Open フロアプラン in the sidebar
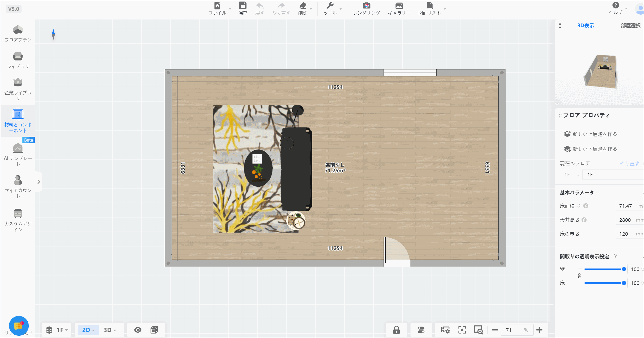Viewport: 644px width, 338px height. pyautogui.click(x=18, y=34)
